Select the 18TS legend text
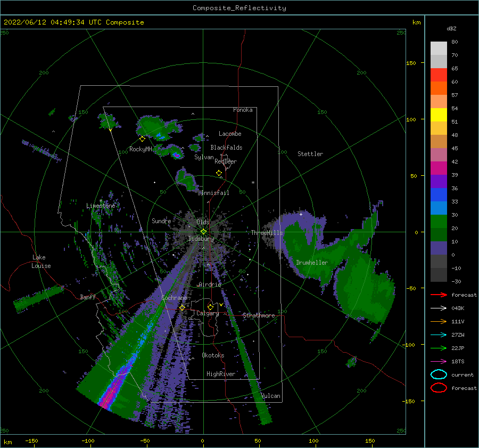Screen dimensions: 479x448 (458, 362)
